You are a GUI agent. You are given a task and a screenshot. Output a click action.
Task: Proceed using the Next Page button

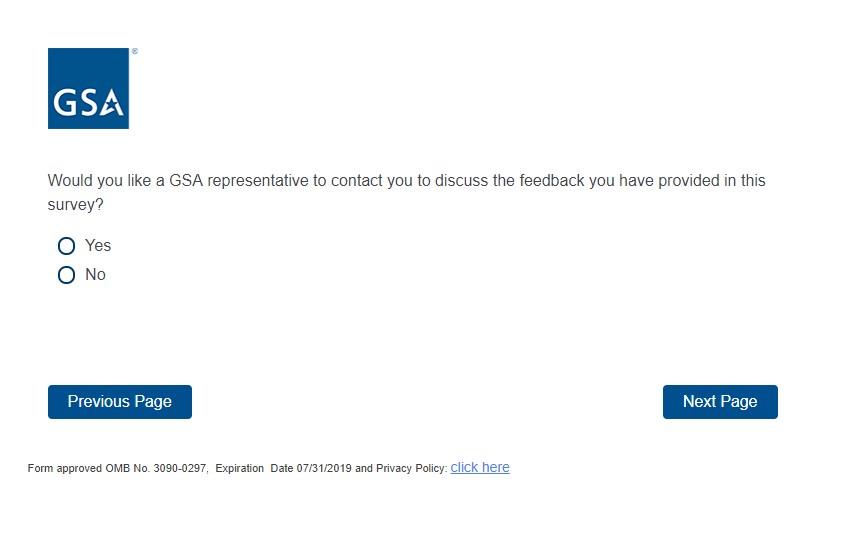720,402
